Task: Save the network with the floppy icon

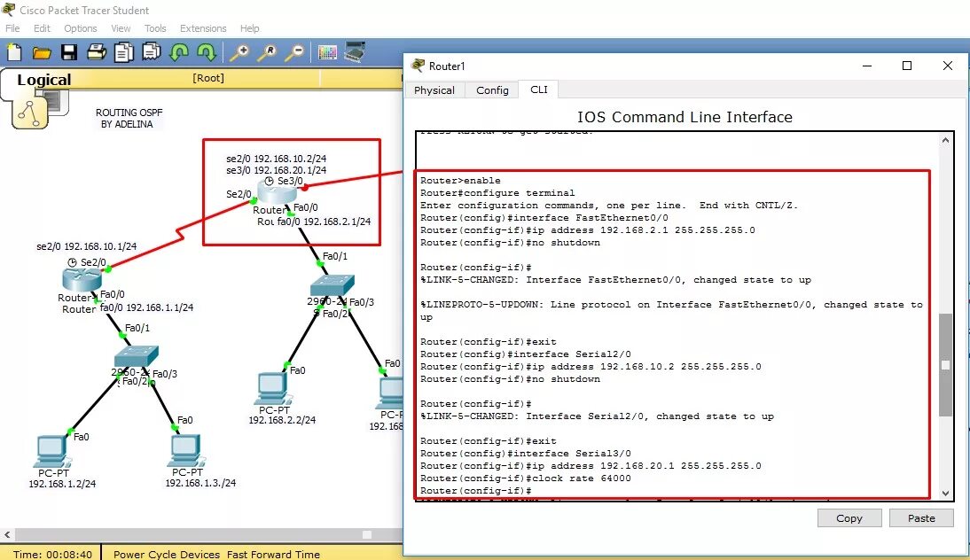Action: coord(68,52)
